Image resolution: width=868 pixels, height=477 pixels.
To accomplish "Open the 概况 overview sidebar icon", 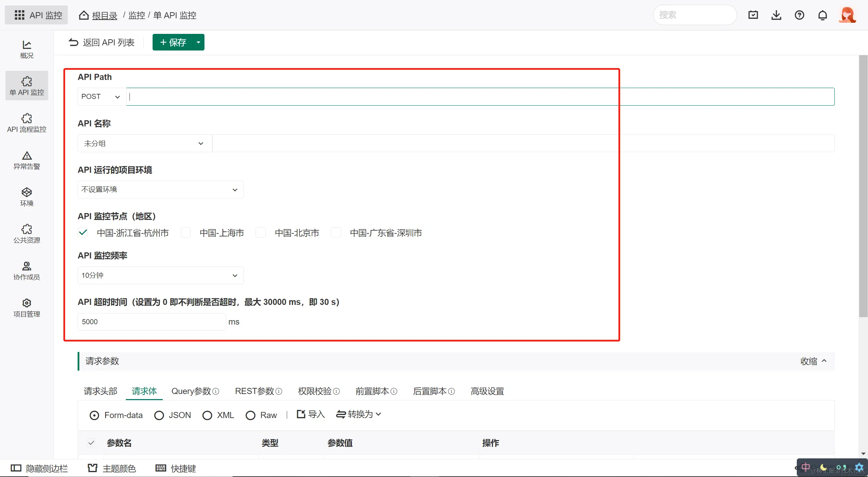I will tap(26, 49).
